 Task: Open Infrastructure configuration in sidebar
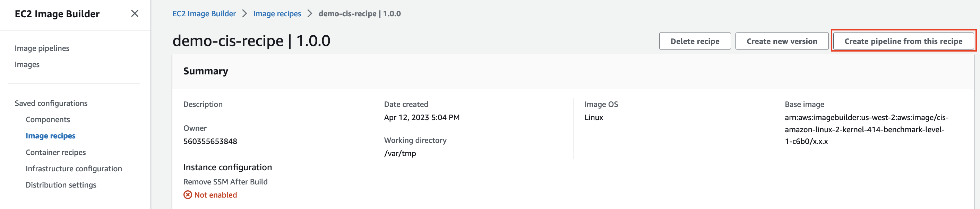[74, 169]
